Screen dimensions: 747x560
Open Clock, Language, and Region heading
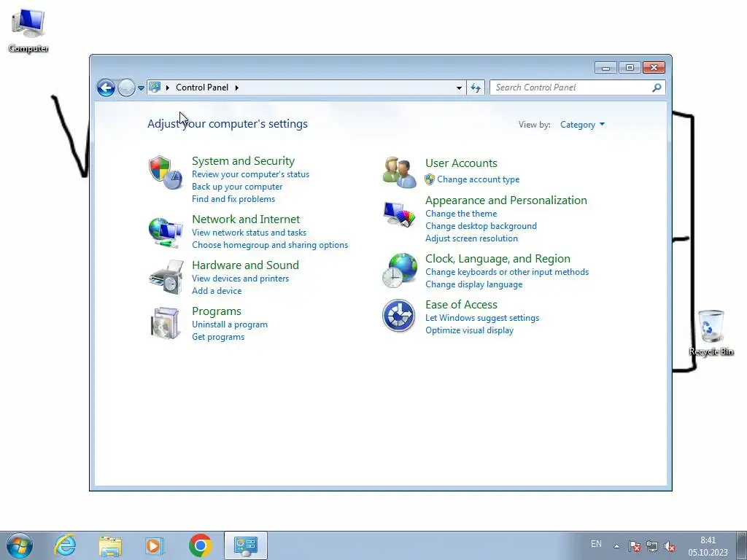click(498, 259)
